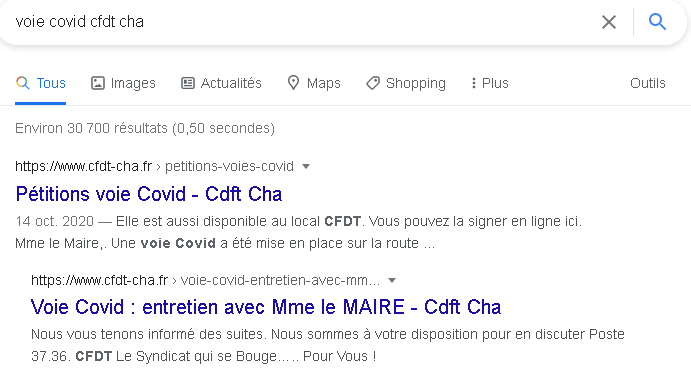Screen dimensions: 691x391
Task: Switch to the Tous results tab
Action: 41,83
